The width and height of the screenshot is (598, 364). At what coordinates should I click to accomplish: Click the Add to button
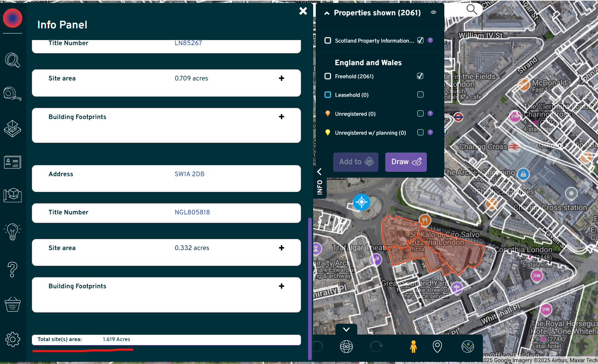tap(356, 162)
